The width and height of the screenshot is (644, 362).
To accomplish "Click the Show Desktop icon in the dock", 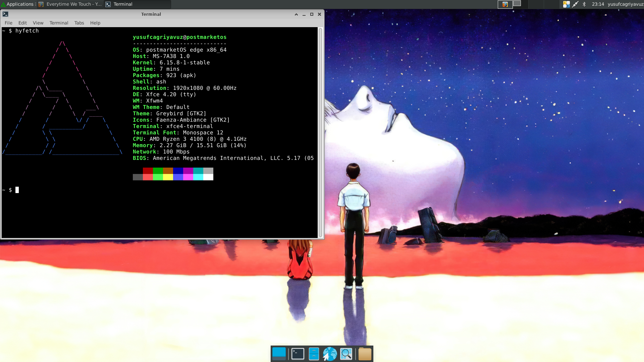I will pyautogui.click(x=279, y=354).
